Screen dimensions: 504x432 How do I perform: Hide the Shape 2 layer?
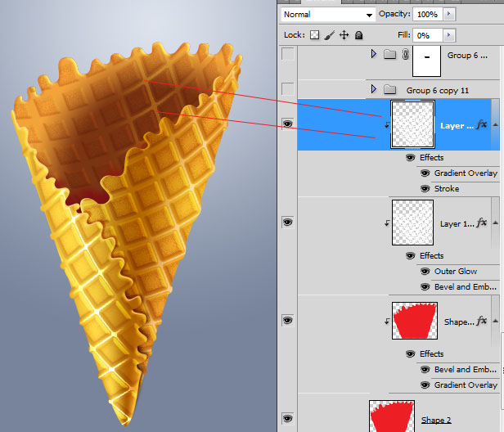[287, 420]
